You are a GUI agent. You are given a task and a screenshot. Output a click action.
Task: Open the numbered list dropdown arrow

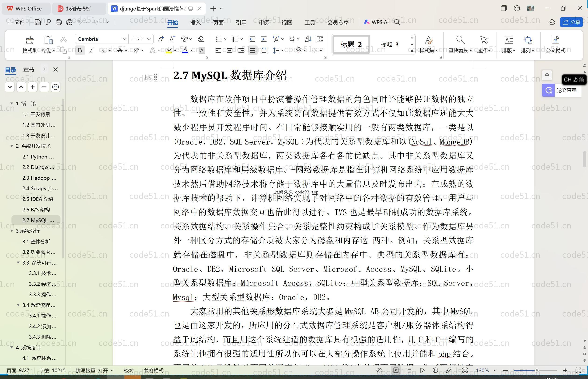[x=242, y=39]
